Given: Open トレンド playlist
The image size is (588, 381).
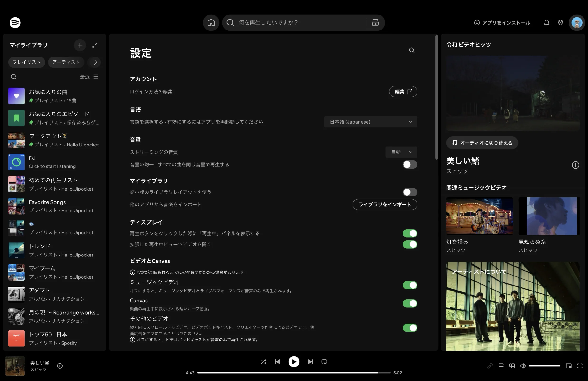Looking at the screenshot, I should (54, 250).
